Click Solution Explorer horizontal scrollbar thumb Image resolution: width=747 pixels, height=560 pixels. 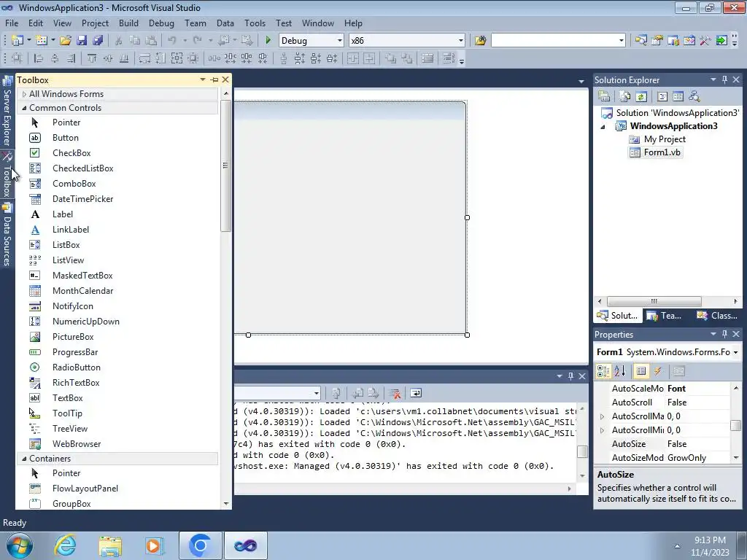tap(654, 301)
